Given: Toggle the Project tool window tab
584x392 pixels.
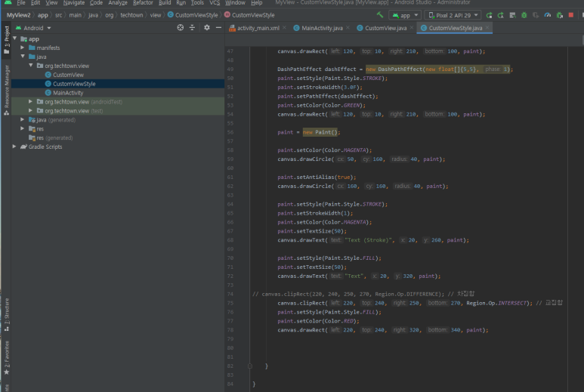Looking at the screenshot, I should click(6, 39).
